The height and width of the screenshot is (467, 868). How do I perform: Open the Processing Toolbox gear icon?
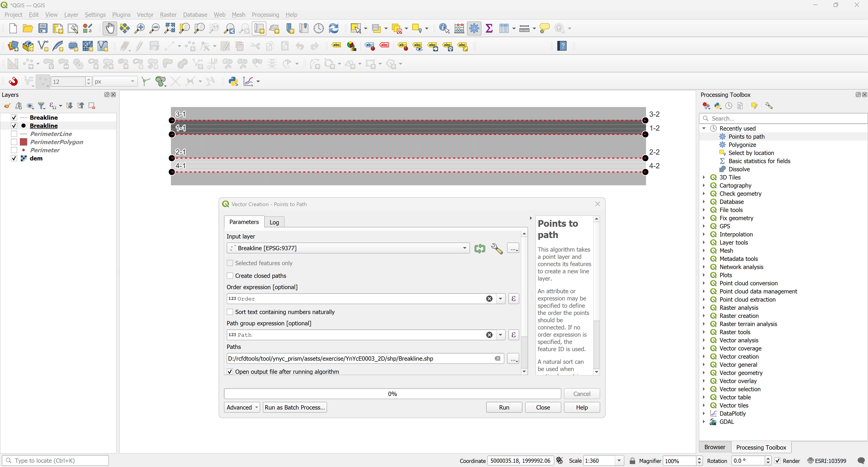(x=474, y=28)
